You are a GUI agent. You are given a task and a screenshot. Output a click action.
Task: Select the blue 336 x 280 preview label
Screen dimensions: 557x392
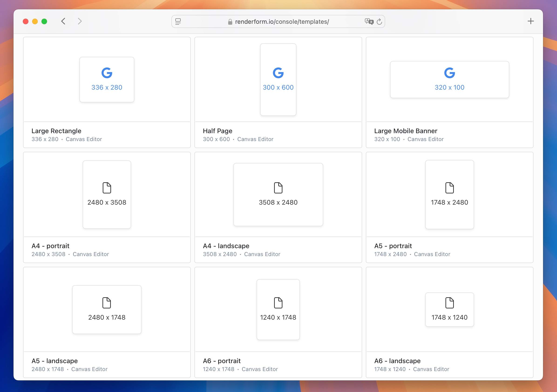pyautogui.click(x=107, y=87)
